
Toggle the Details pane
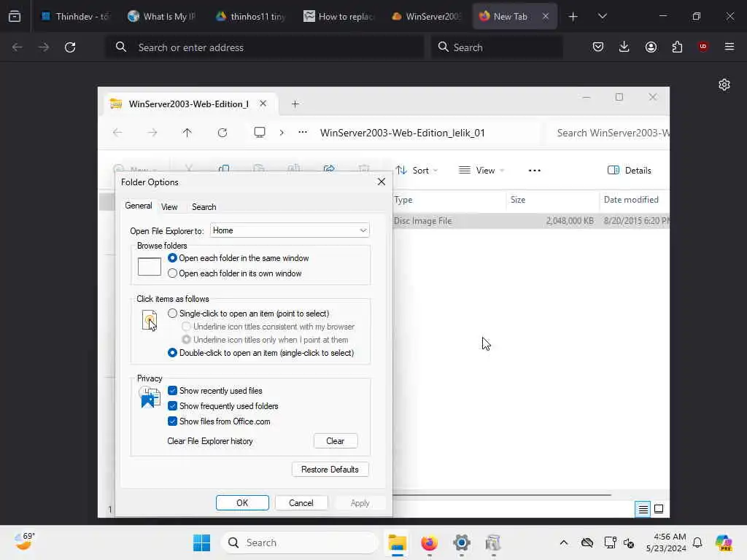click(629, 171)
